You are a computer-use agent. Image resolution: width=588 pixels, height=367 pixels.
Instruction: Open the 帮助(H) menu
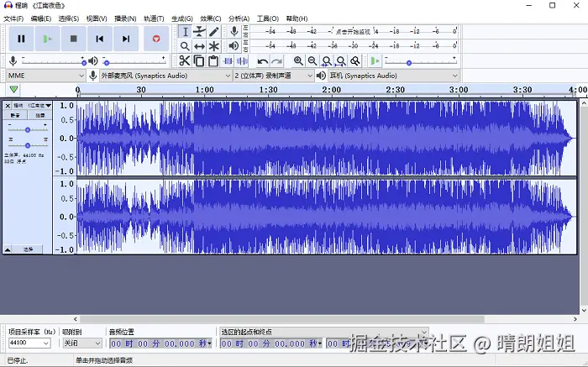(x=297, y=18)
